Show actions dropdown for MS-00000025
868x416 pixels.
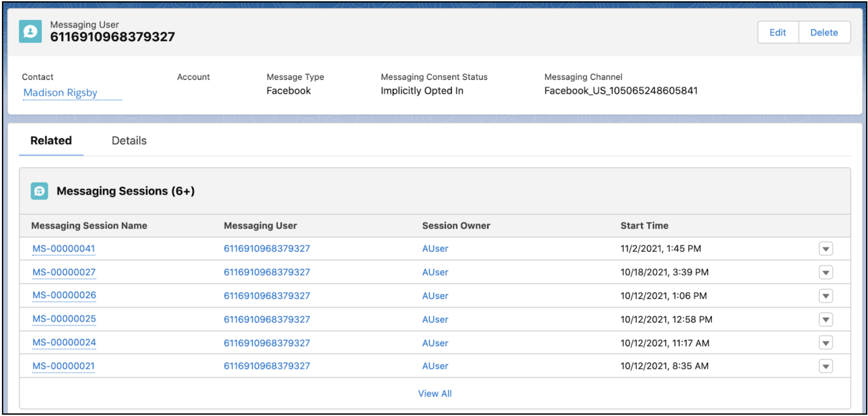click(x=825, y=319)
